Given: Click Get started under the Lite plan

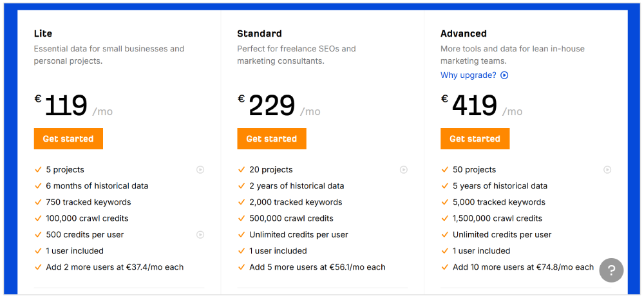Looking at the screenshot, I should click(68, 139).
